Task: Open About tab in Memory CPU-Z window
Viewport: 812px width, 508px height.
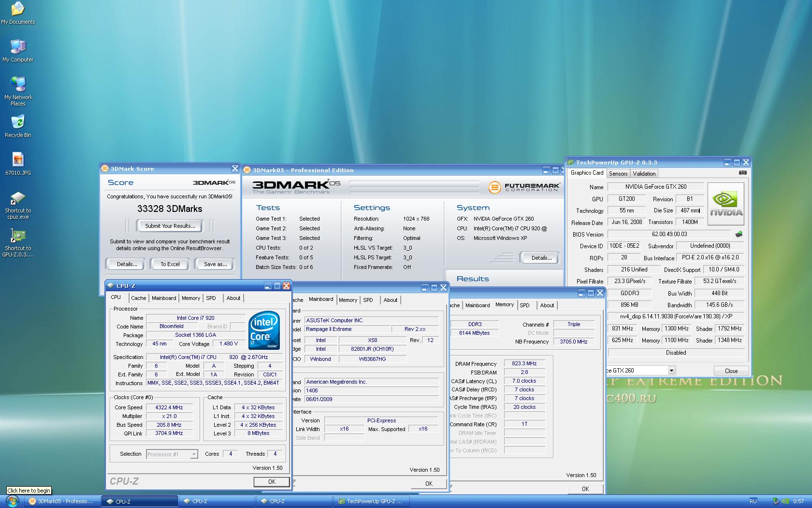Action: [547, 305]
